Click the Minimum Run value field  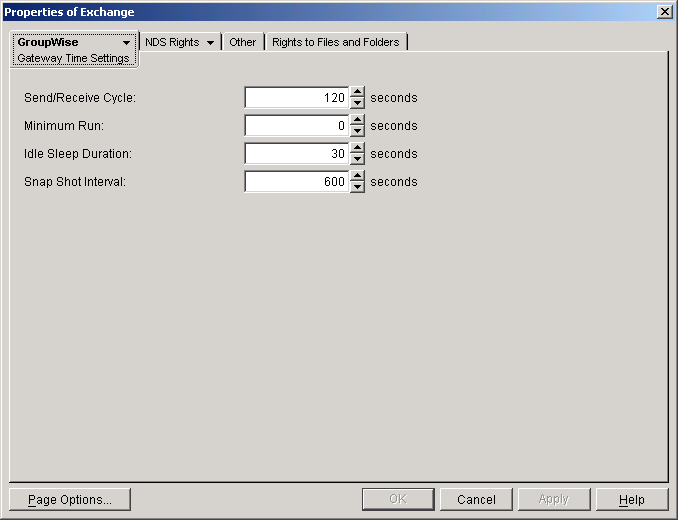click(x=297, y=126)
